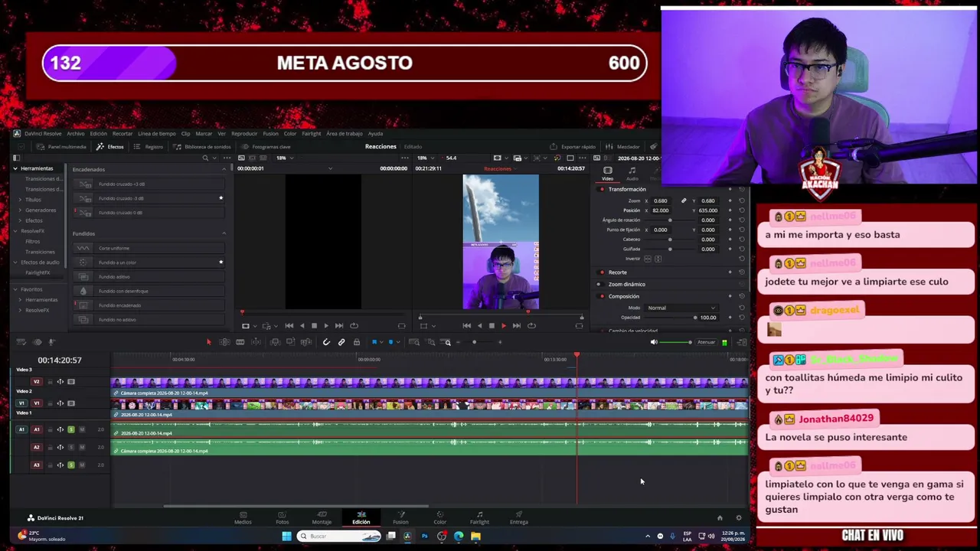
Task: Expand the Títulos tree item
Action: click(x=21, y=200)
